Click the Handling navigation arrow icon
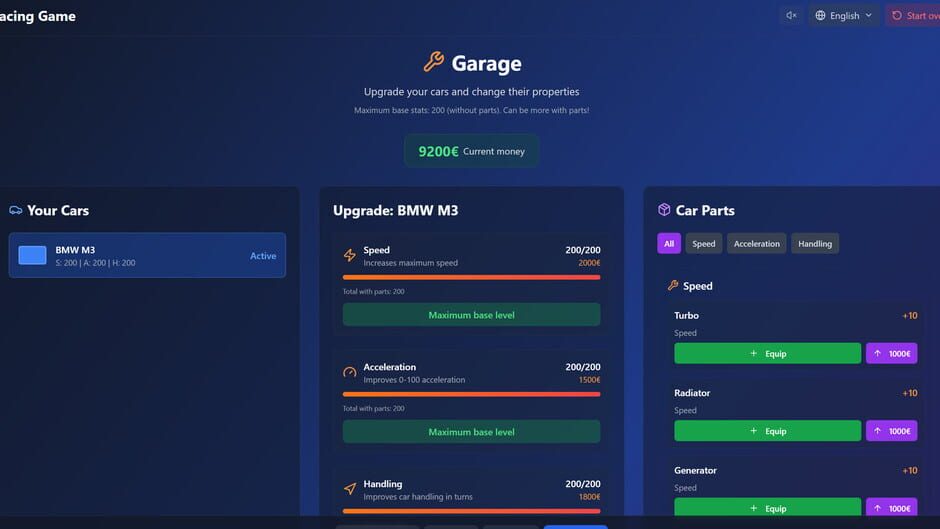 tap(350, 490)
